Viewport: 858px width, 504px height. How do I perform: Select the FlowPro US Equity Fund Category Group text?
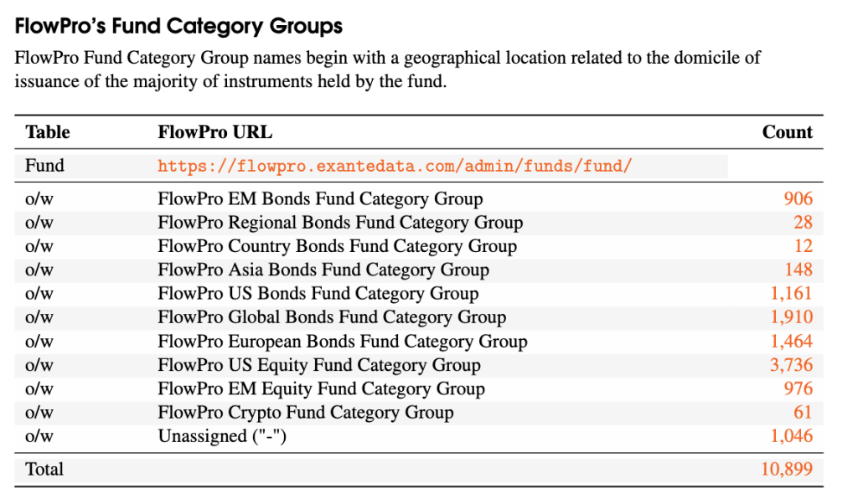coord(319,365)
